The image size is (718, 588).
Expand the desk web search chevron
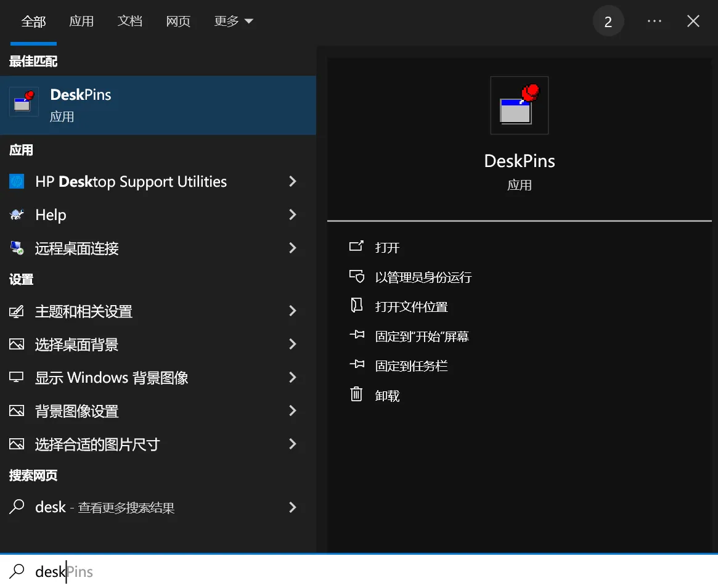coord(293,507)
